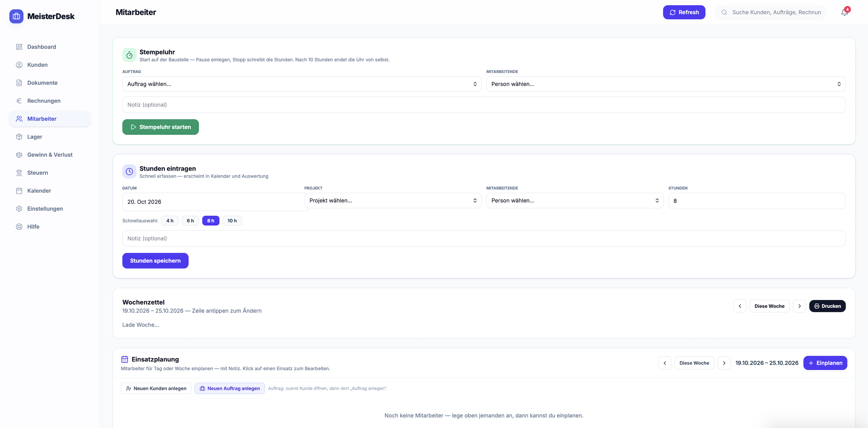
Task: Click Diese Woche in Einsatzplanung
Action: pyautogui.click(x=694, y=363)
